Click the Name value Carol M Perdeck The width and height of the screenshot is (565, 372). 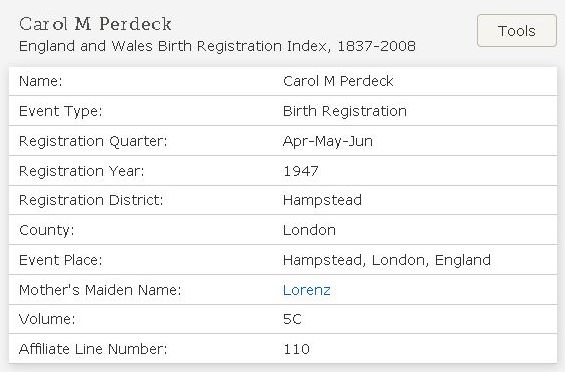click(x=338, y=81)
